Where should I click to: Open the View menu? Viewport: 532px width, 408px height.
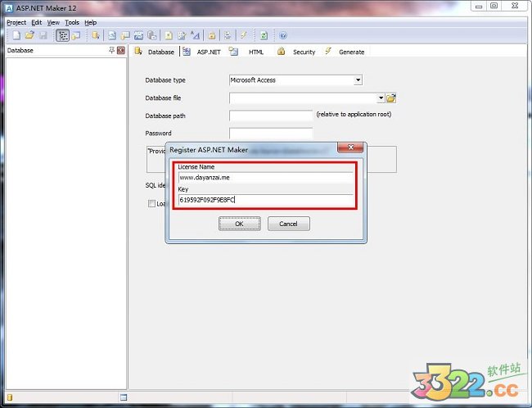[53, 22]
